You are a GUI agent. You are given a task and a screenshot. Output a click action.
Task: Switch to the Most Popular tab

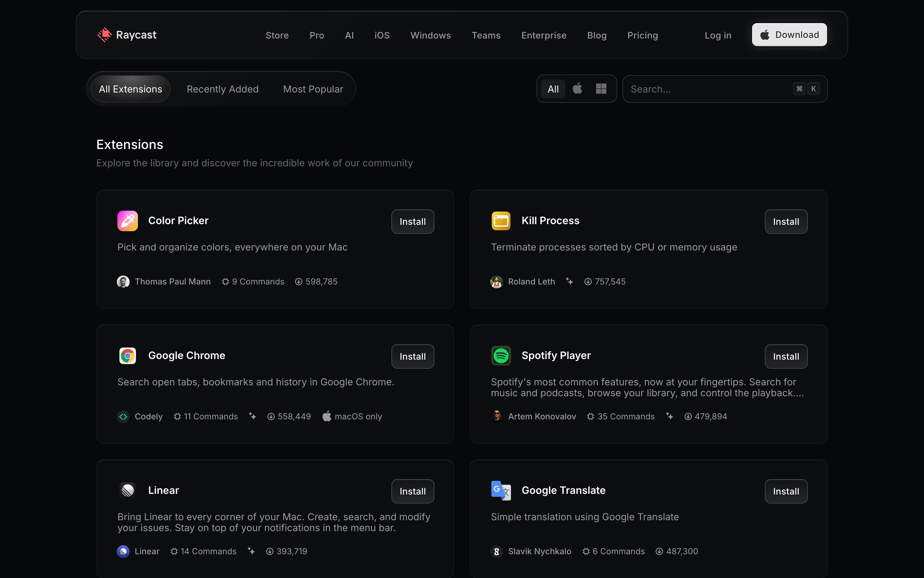coord(313,89)
